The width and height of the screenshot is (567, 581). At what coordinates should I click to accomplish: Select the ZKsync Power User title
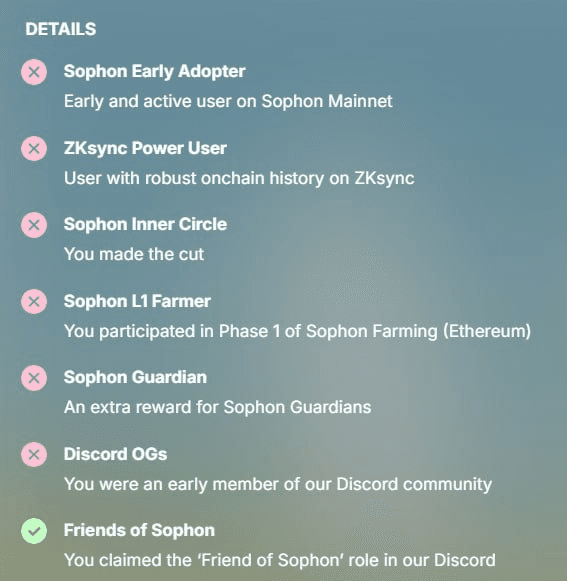[x=145, y=148]
